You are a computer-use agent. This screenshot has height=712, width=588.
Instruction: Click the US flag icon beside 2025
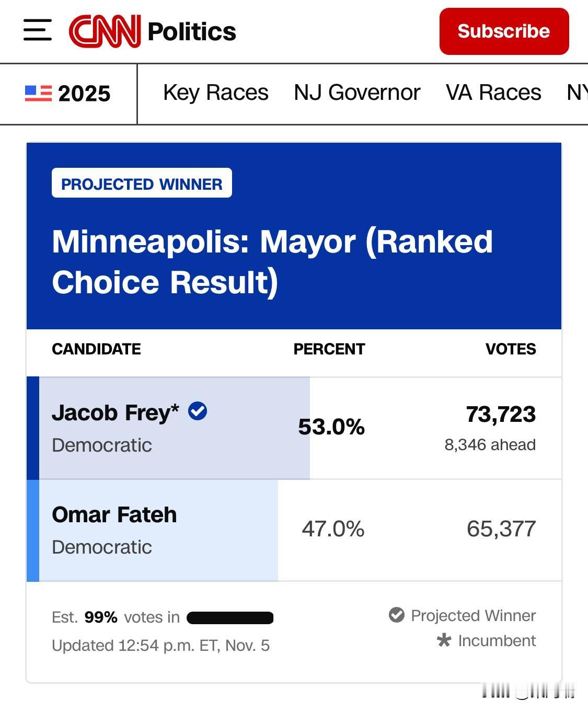(x=38, y=94)
